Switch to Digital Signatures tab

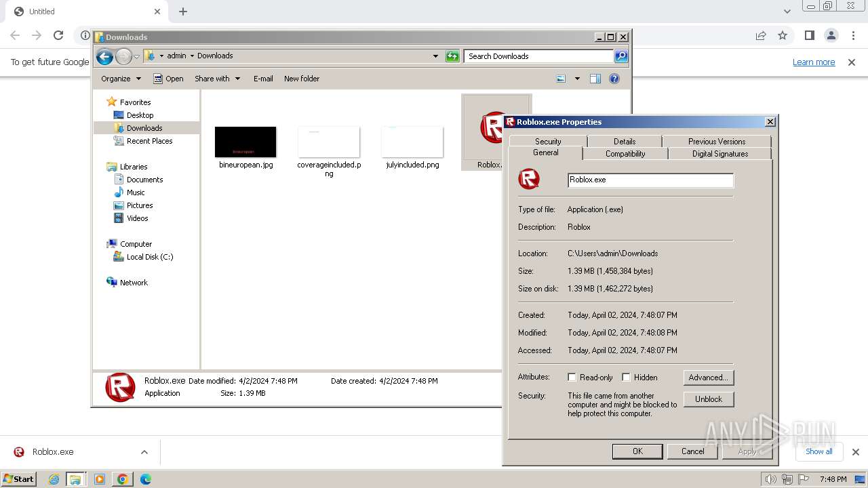[720, 154]
